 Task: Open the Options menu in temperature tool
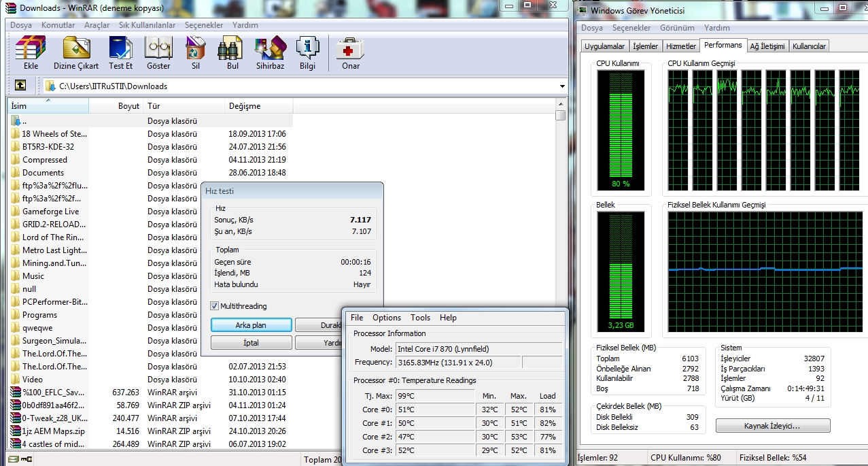[387, 318]
